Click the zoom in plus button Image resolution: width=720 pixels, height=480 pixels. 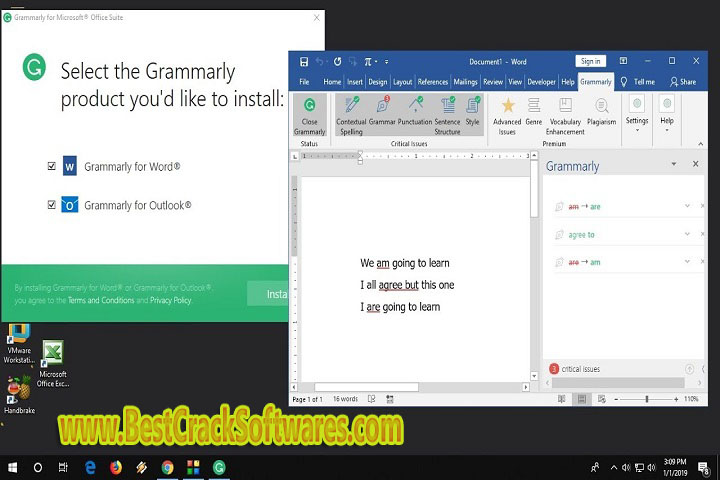(676, 399)
